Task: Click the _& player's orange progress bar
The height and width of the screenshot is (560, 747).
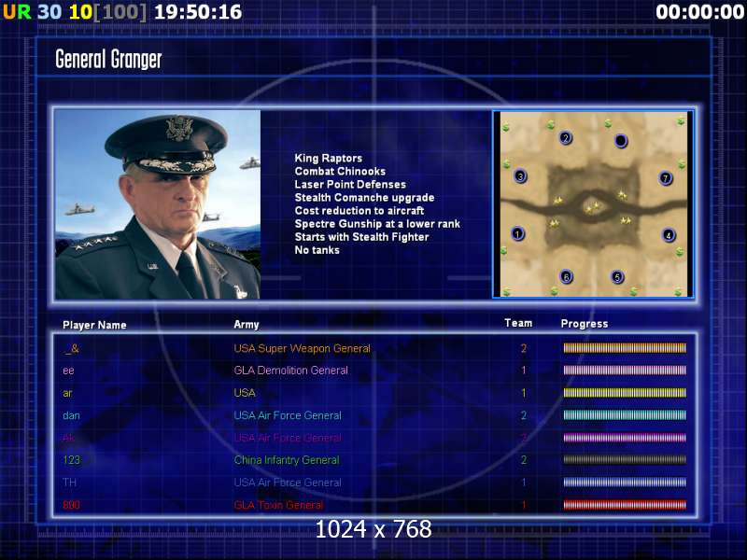Action: 625,348
